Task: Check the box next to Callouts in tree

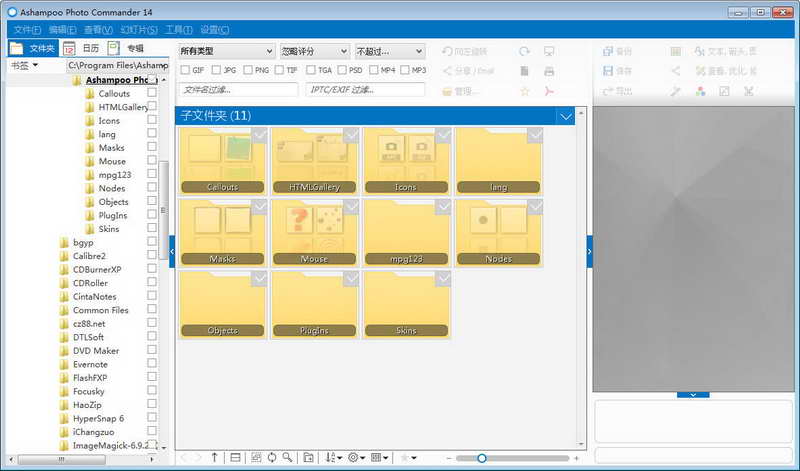Action: [152, 92]
